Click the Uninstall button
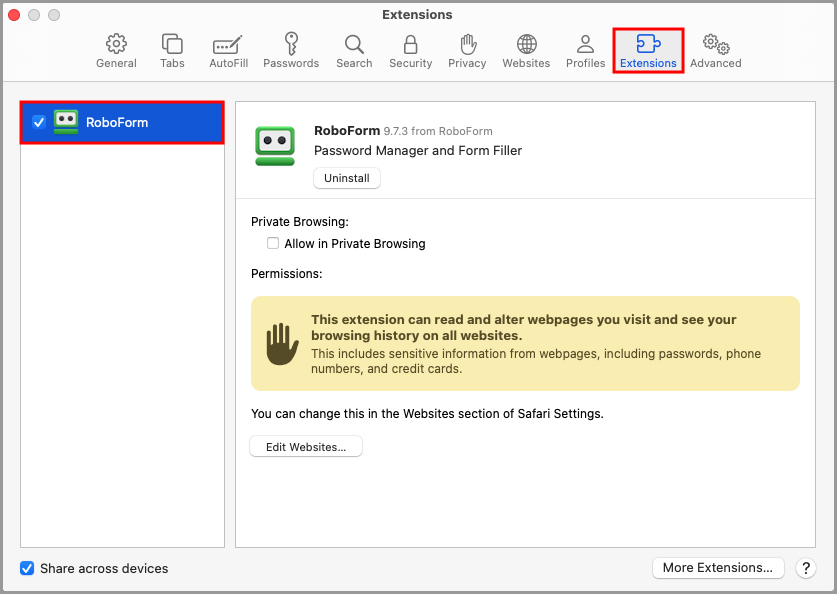This screenshot has height=594, width=837. (x=347, y=178)
